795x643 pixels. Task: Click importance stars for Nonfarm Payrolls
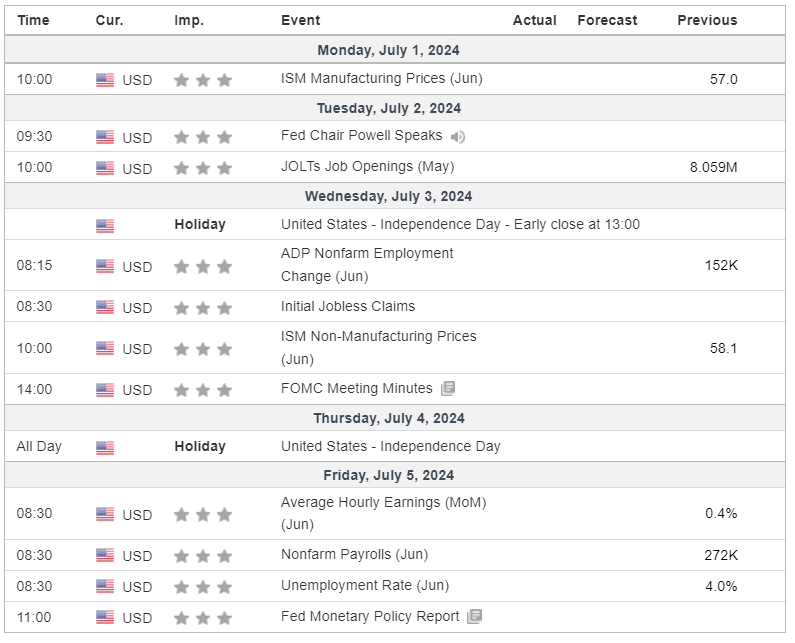click(x=203, y=556)
